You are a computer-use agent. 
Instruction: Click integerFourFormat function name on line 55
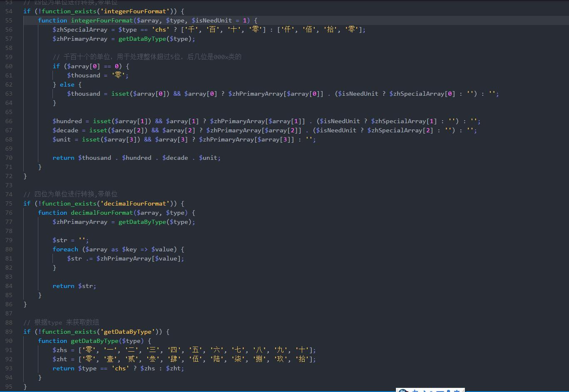(x=102, y=20)
